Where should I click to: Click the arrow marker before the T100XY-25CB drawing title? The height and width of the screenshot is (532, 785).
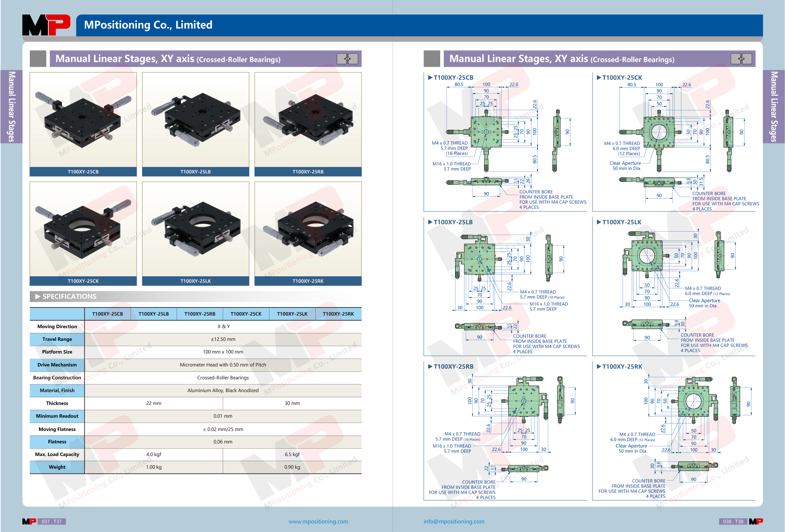click(430, 77)
